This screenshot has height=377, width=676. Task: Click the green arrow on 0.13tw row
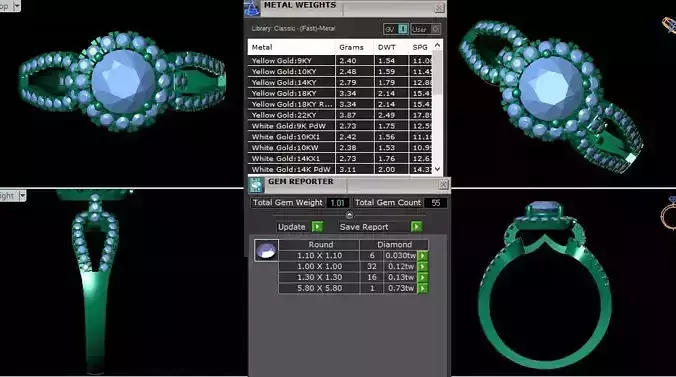[x=422, y=277]
